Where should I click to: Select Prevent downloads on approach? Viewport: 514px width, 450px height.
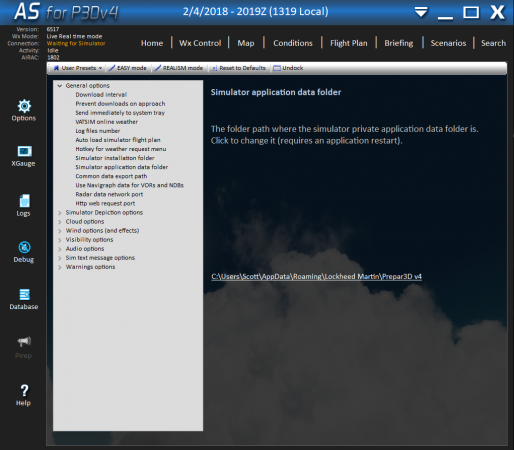pyautogui.click(x=120, y=104)
